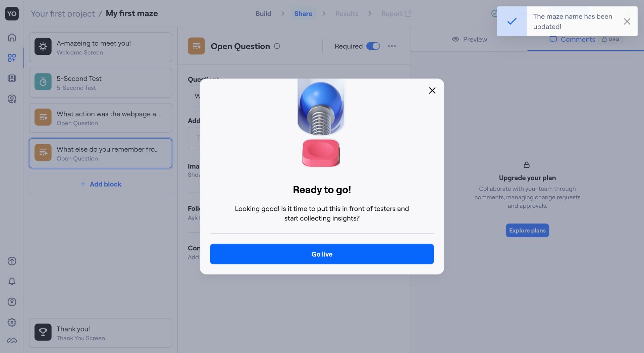Screen dimensions: 644x353
Task: Disable the Required toggle for Open Question
Action: [x=373, y=46]
